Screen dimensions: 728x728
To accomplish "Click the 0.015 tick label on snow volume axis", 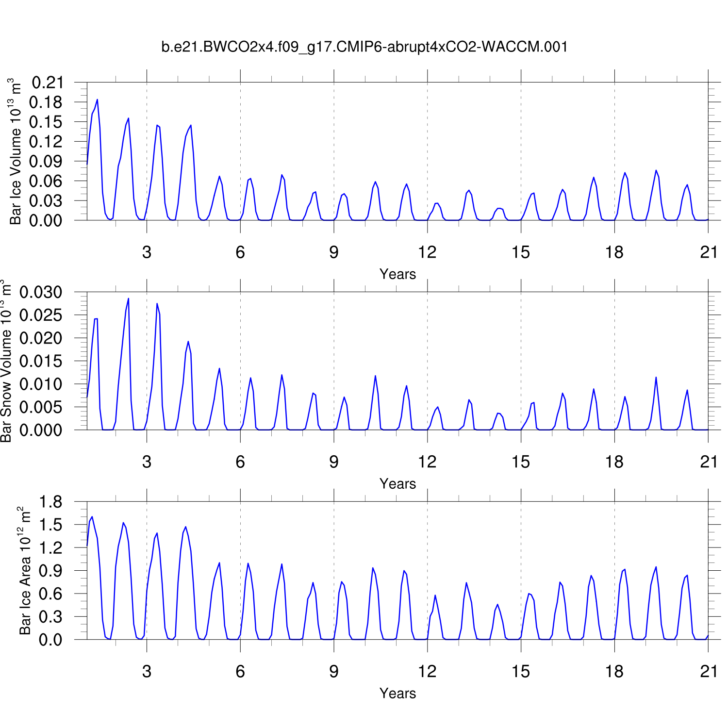I will coord(41,361).
